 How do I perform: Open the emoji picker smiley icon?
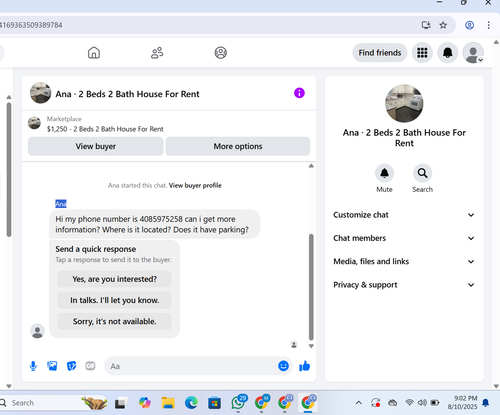click(x=283, y=366)
